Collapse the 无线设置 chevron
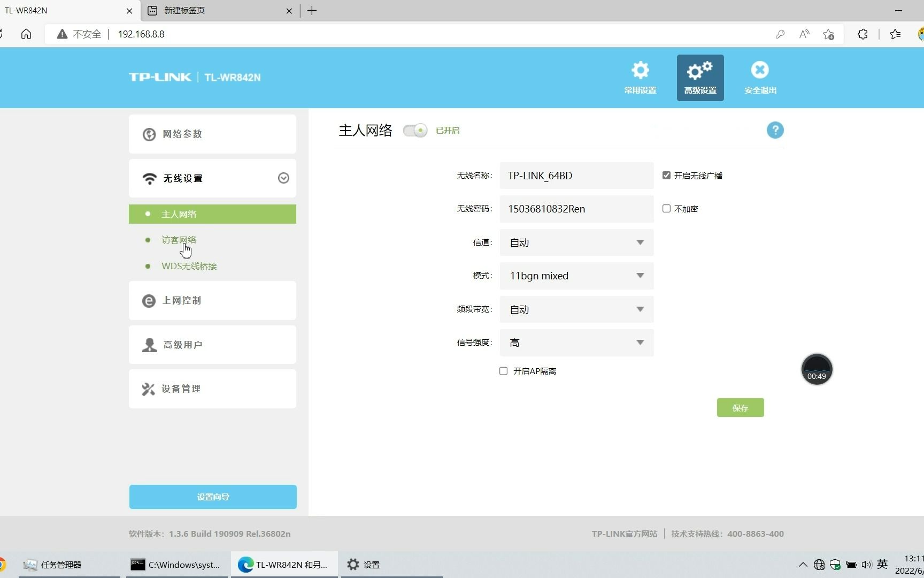This screenshot has width=924, height=578. click(283, 178)
